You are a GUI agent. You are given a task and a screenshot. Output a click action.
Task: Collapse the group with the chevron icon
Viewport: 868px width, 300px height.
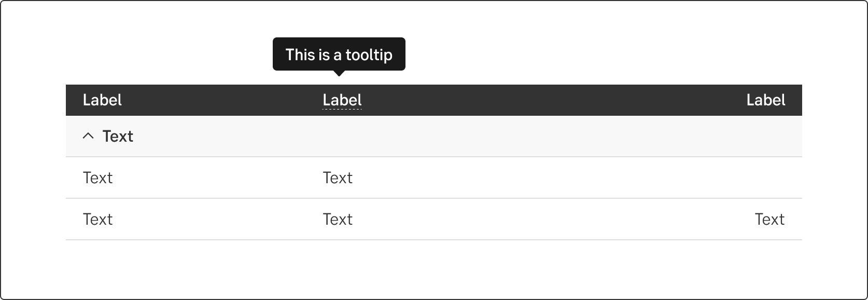[88, 136]
